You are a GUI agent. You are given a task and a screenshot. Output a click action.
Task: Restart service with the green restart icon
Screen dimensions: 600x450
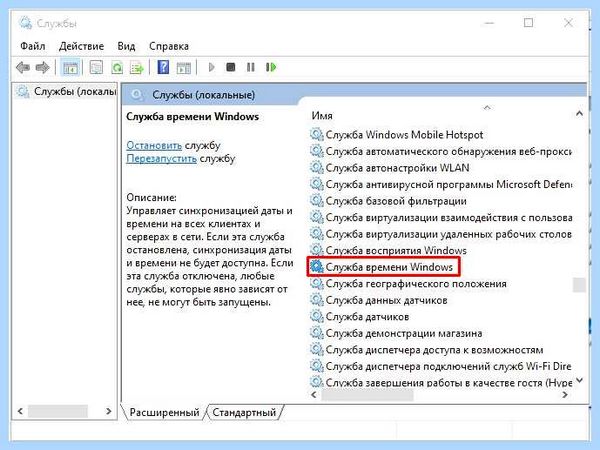(271, 67)
